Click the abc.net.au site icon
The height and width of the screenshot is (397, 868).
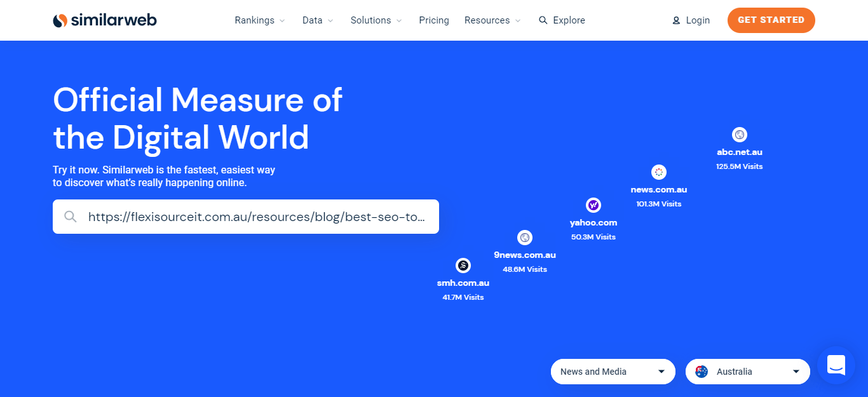[x=739, y=135]
